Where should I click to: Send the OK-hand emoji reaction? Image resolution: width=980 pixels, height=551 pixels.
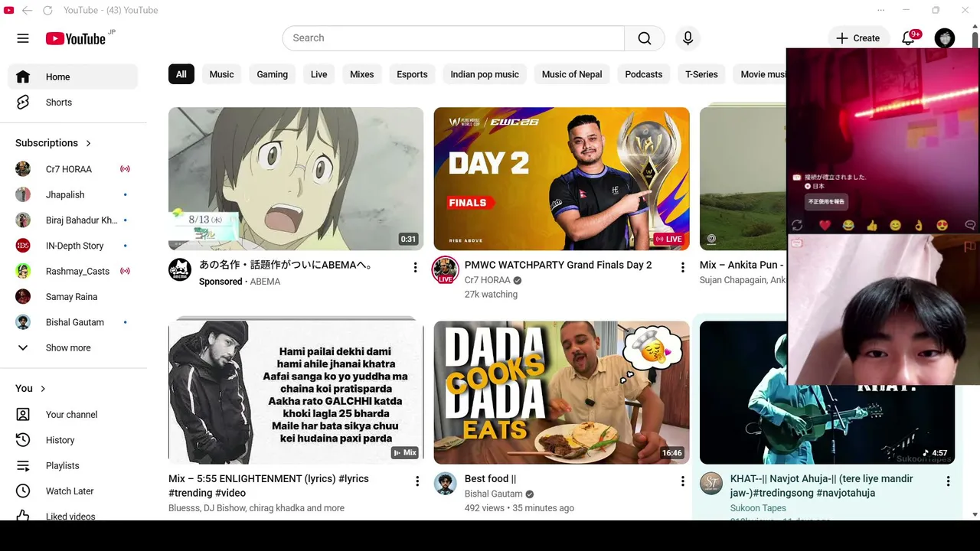pos(920,225)
